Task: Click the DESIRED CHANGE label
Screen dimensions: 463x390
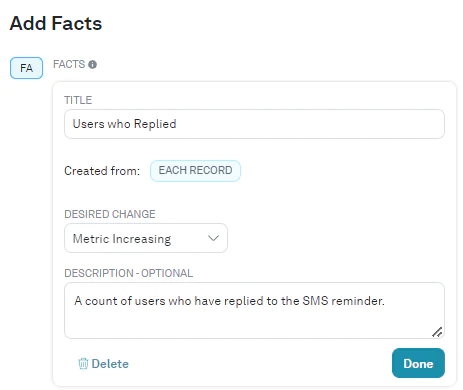Action: pyautogui.click(x=110, y=214)
